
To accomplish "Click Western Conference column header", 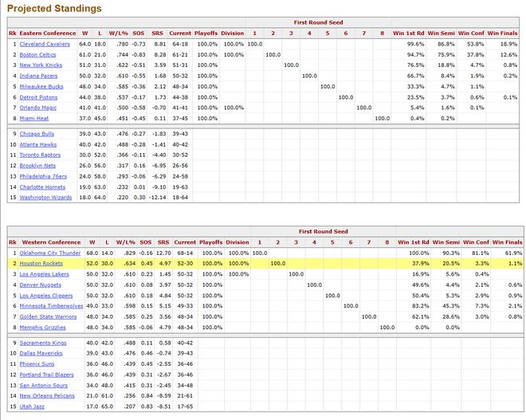I will (49, 242).
